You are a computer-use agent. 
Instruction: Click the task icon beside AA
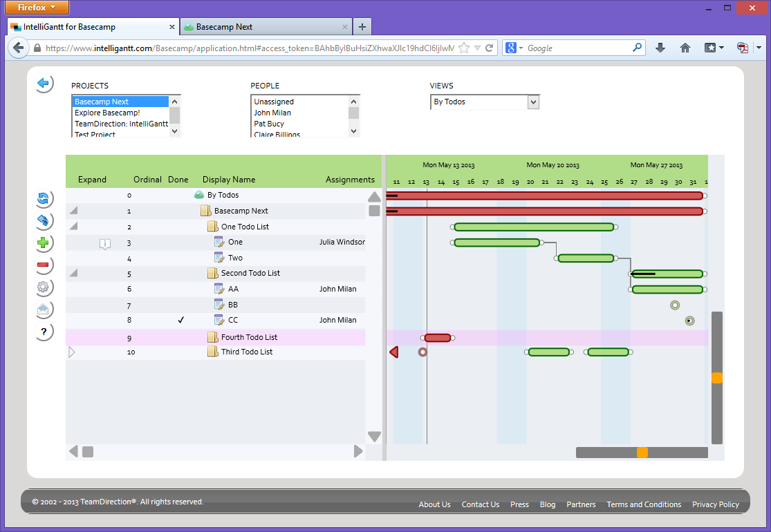219,289
